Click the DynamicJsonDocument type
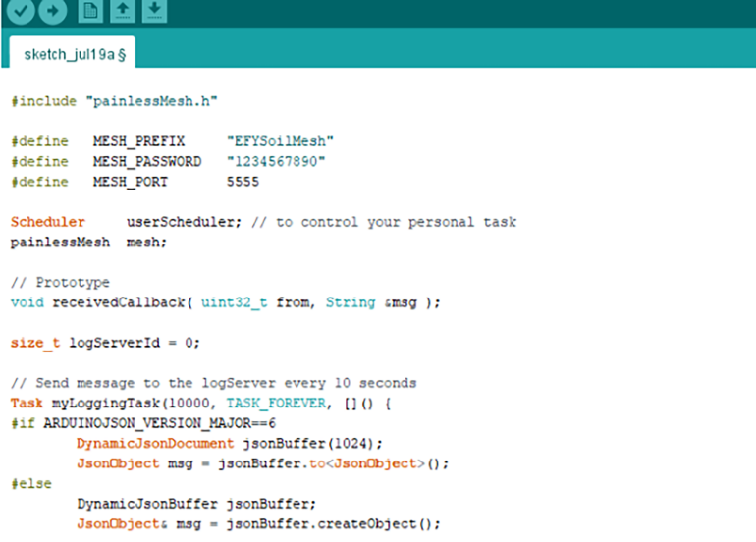 coord(155,444)
